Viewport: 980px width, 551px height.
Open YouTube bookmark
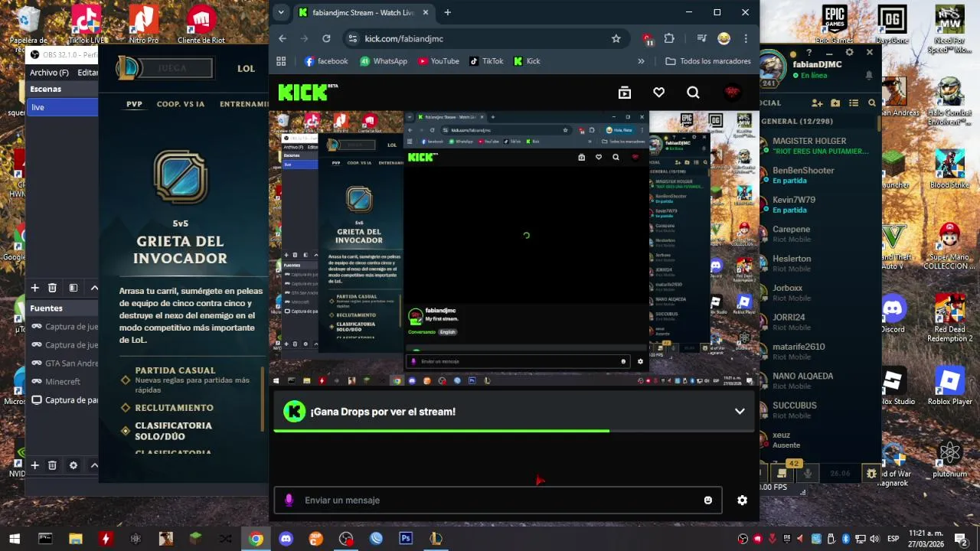coord(439,61)
